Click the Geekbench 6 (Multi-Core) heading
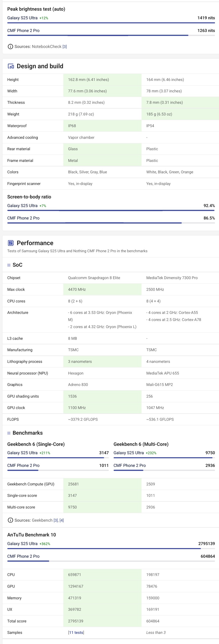219x644 pixels. (x=141, y=444)
